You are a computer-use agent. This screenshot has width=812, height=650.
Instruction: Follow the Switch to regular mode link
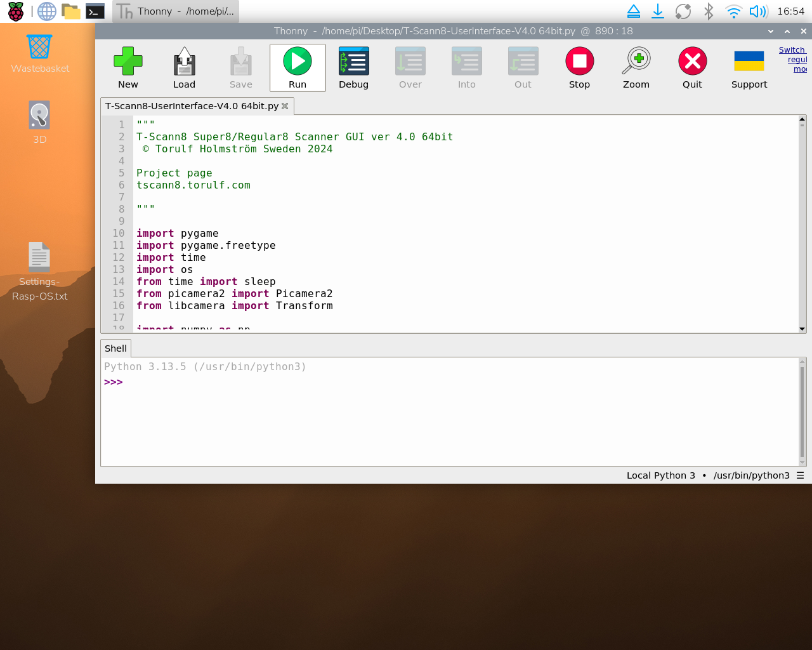[793, 59]
